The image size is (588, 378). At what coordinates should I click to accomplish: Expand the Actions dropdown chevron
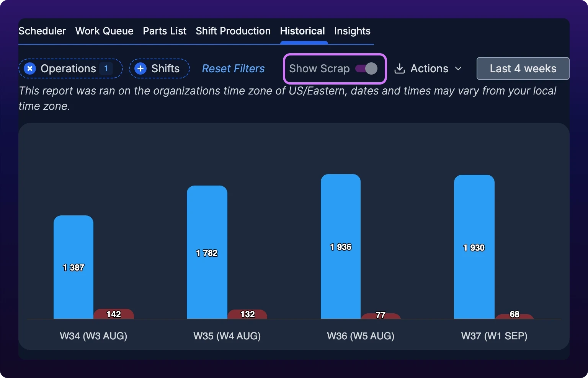[458, 68]
